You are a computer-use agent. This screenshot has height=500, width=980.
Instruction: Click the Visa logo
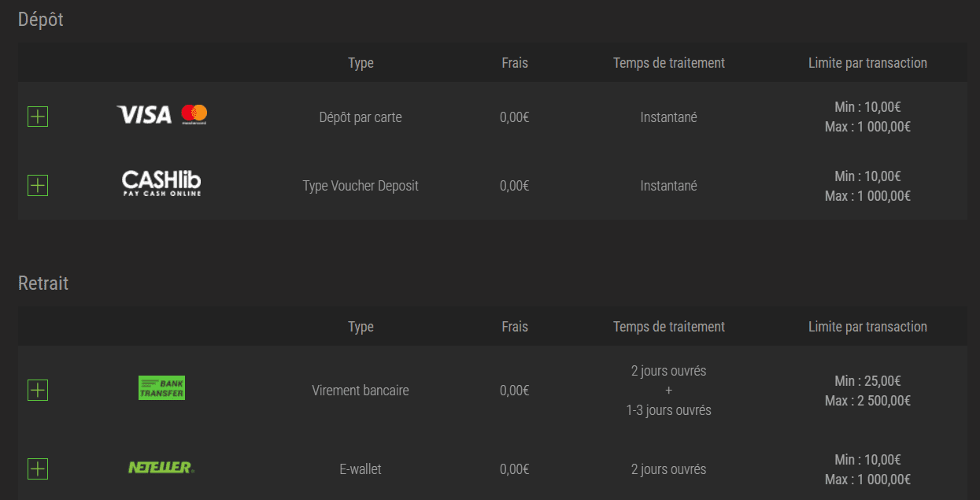tap(144, 115)
